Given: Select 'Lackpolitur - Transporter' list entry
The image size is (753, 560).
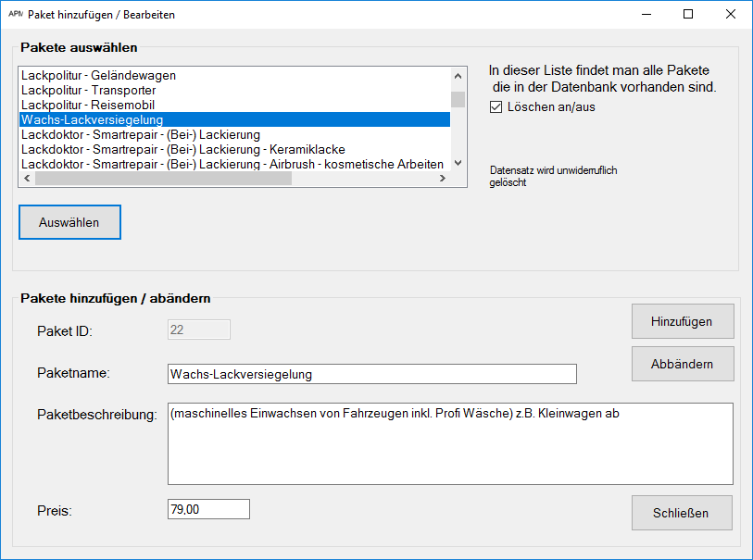Looking at the screenshot, I should (x=89, y=90).
